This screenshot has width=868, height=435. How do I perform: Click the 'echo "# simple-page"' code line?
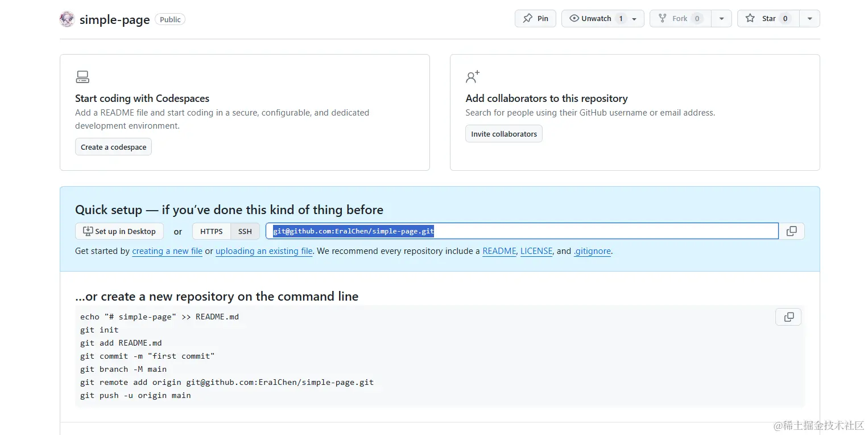(159, 317)
